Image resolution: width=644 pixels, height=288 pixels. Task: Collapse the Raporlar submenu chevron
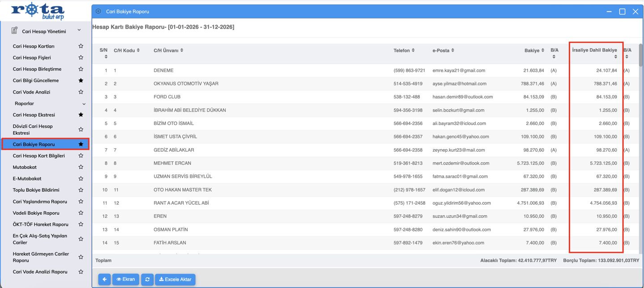84,104
